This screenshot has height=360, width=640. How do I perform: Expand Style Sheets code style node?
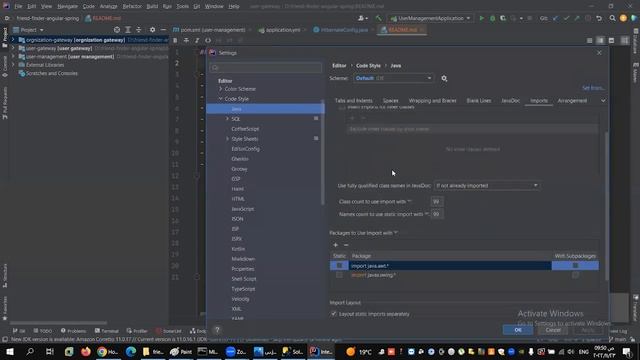227,139
